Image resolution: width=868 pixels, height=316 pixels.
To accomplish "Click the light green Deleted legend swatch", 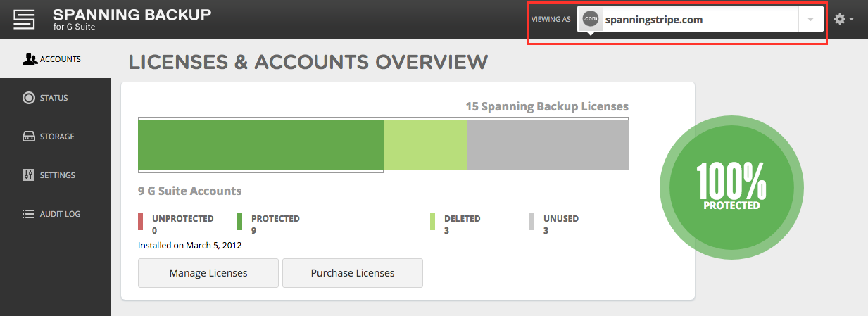I will tap(433, 222).
